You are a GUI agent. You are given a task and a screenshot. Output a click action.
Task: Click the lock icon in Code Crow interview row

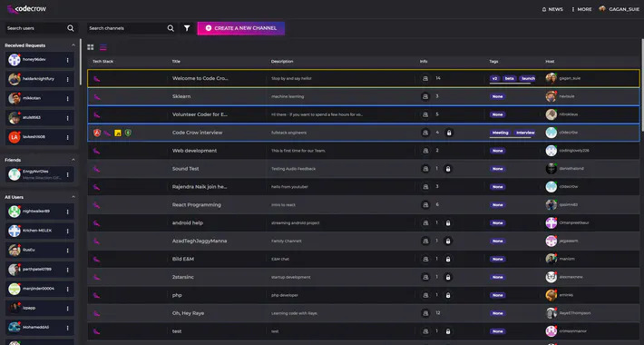tap(449, 133)
